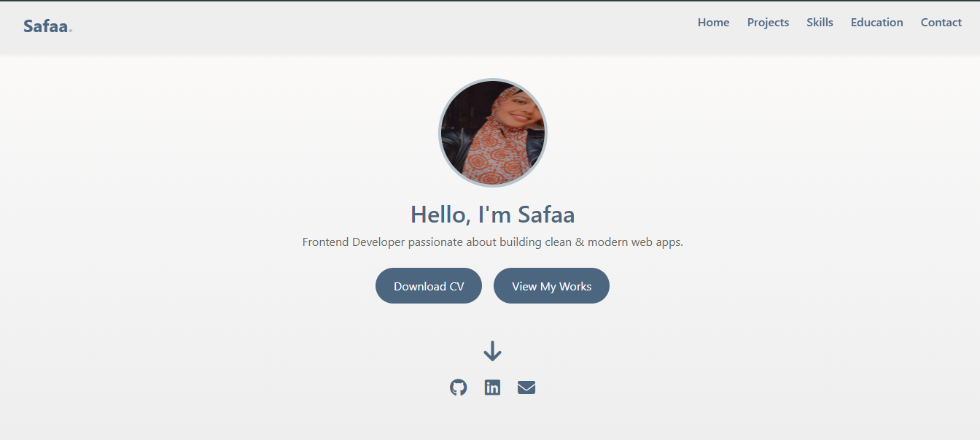Open the Home navigation item
Viewport: 980px width, 440px height.
coord(713,22)
